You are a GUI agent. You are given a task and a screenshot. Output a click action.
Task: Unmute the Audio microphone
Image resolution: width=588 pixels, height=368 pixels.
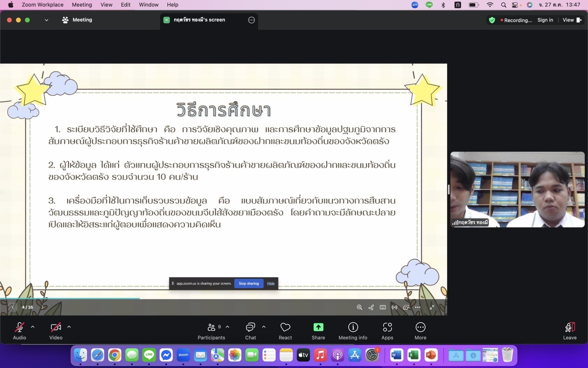coord(20,331)
